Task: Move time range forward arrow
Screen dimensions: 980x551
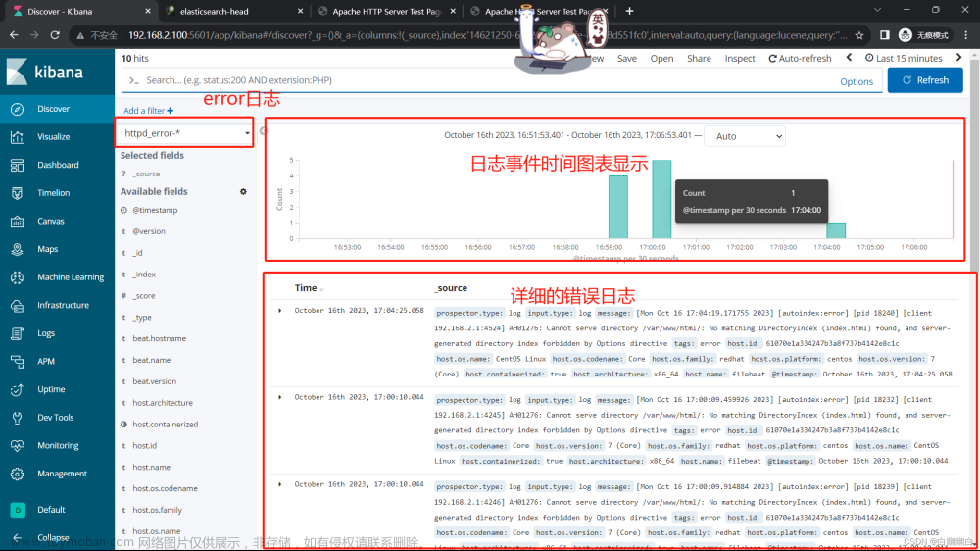Action: pyautogui.click(x=958, y=58)
